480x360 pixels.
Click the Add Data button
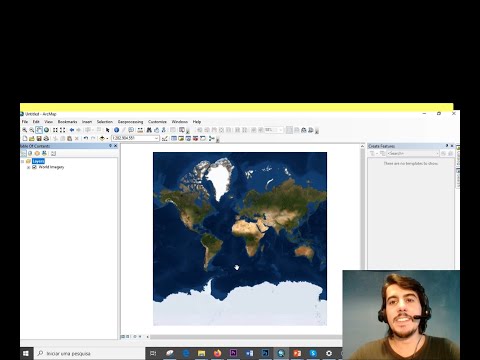[x=102, y=138]
